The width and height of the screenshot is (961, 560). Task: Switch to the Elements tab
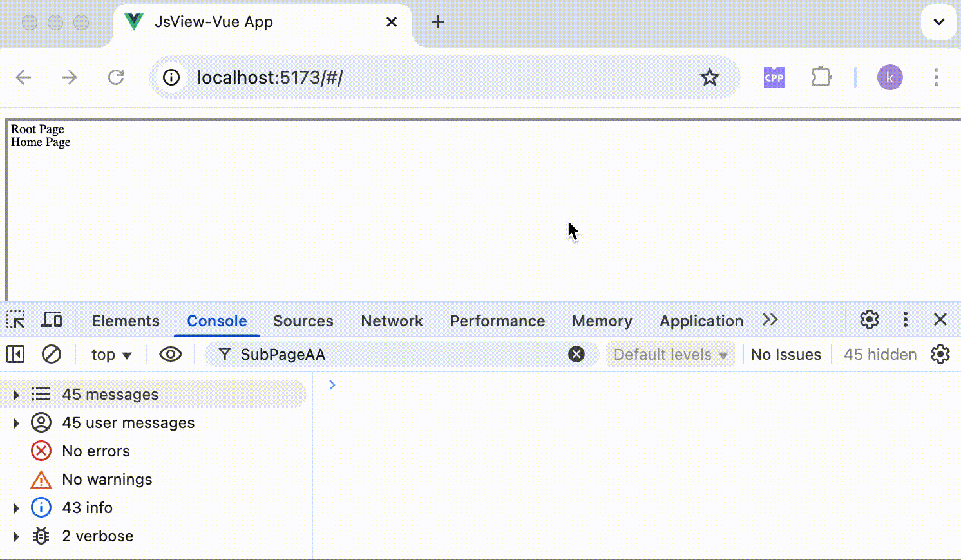pyautogui.click(x=126, y=321)
